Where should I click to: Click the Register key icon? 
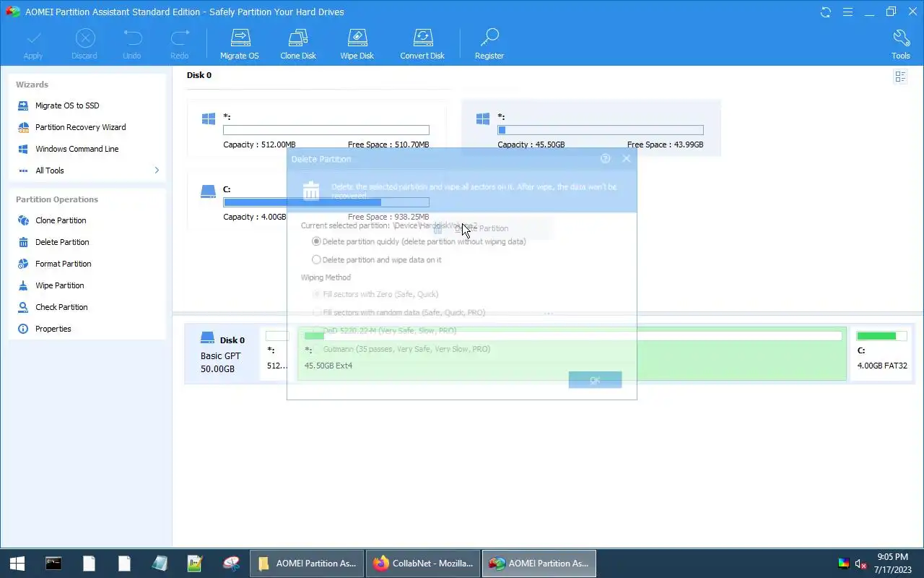pyautogui.click(x=489, y=38)
